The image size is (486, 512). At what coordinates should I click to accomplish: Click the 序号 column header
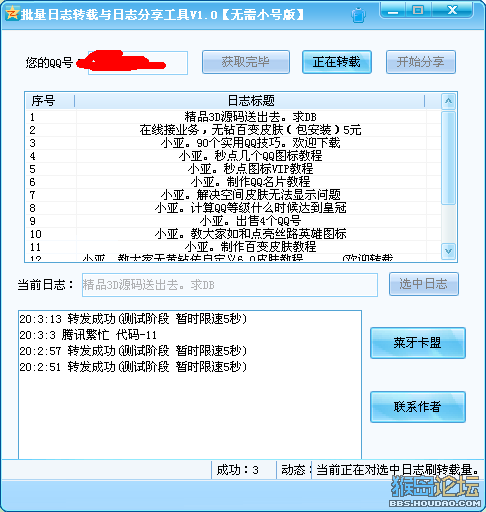(50, 101)
